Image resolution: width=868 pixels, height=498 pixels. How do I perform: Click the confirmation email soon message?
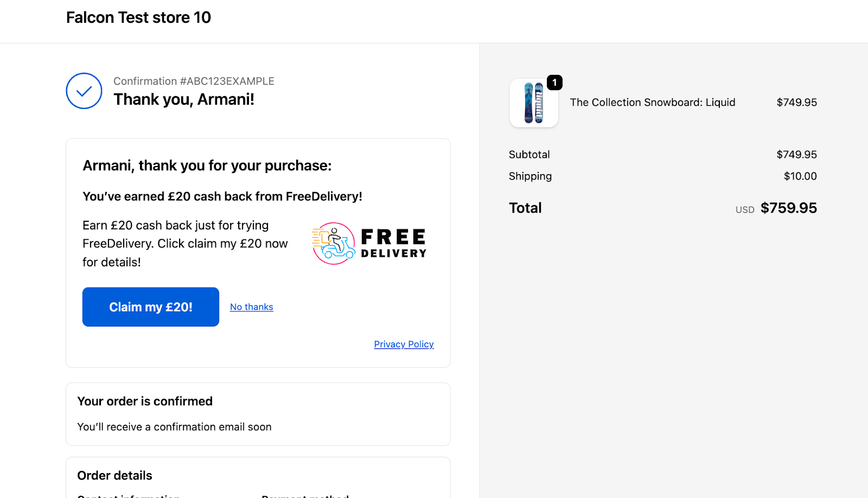tap(174, 427)
